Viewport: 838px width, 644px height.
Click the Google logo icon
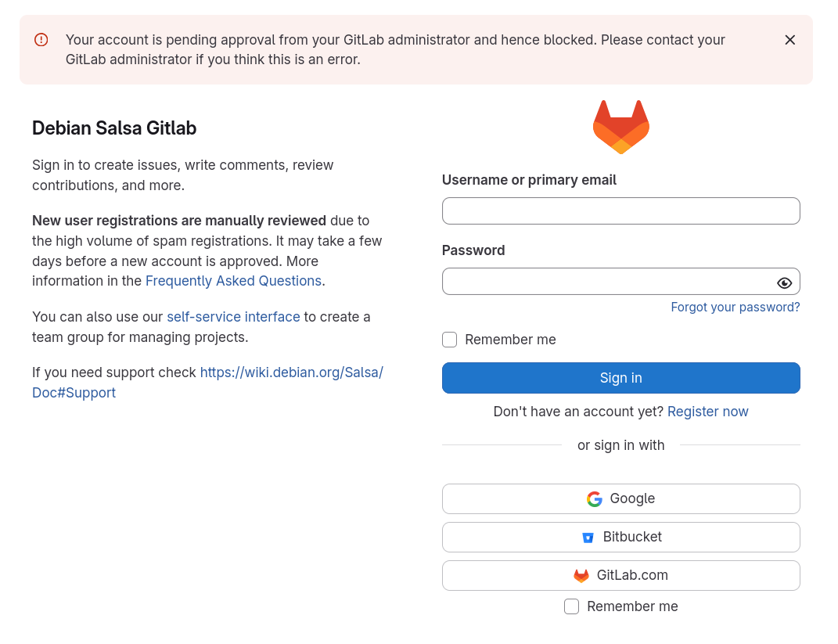(x=595, y=499)
